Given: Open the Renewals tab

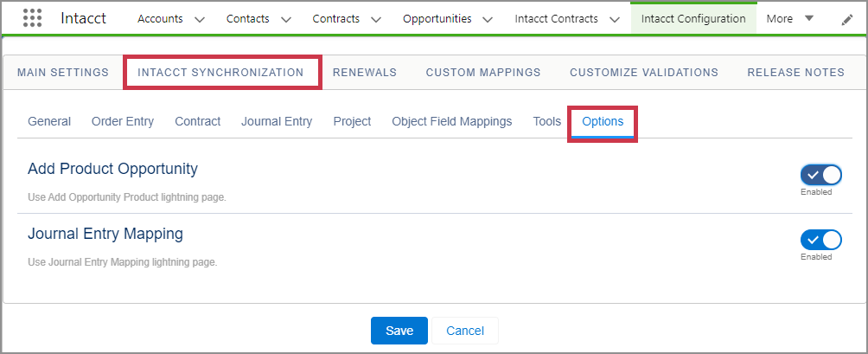Looking at the screenshot, I should point(365,72).
